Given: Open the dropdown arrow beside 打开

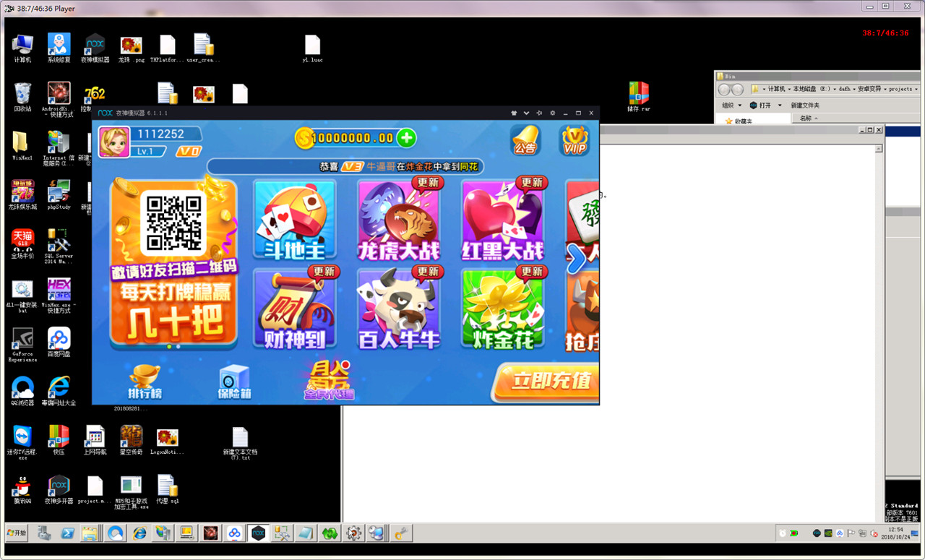Looking at the screenshot, I should [x=779, y=105].
